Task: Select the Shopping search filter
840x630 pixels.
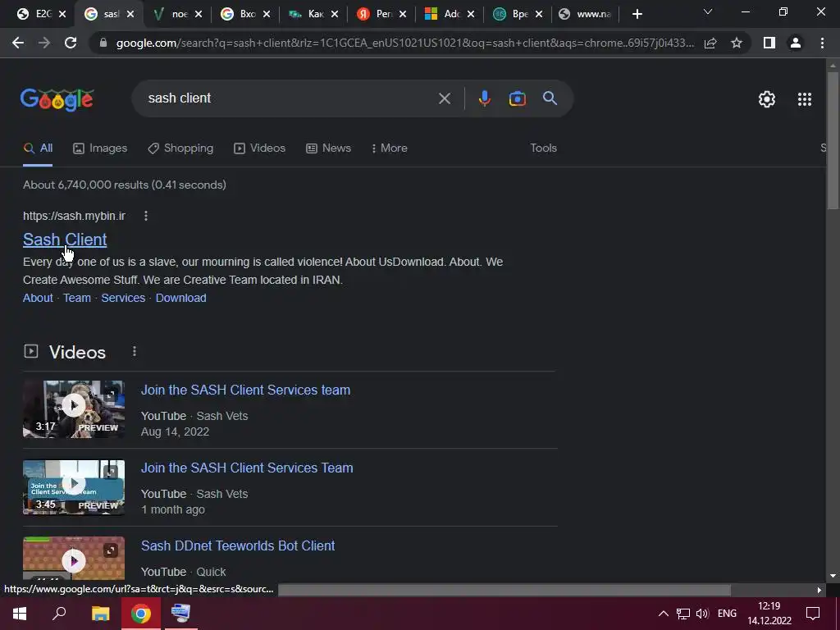Action: coord(180,148)
